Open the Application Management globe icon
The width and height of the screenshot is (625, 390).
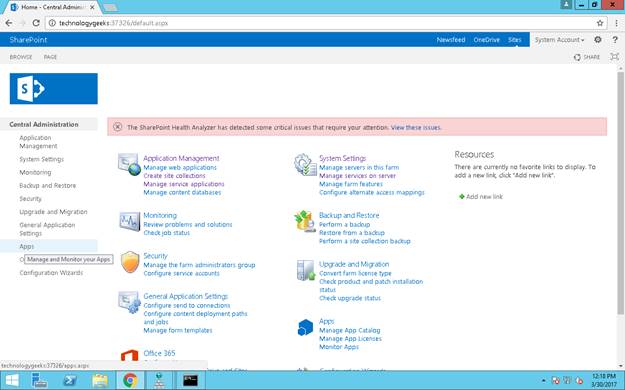pos(129,165)
